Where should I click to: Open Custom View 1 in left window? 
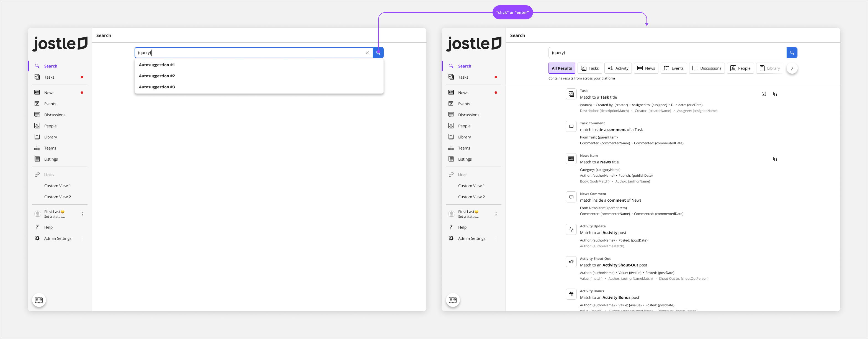coord(60,186)
